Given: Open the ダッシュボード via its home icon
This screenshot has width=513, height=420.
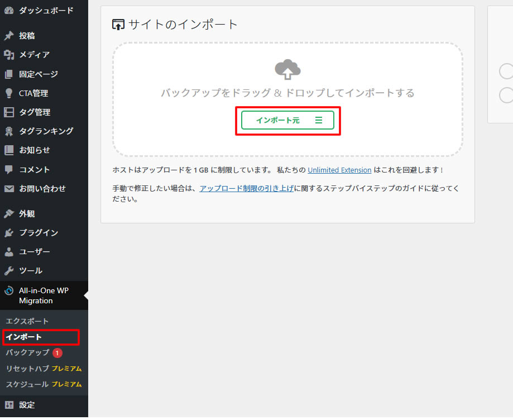Looking at the screenshot, I should (x=10, y=10).
